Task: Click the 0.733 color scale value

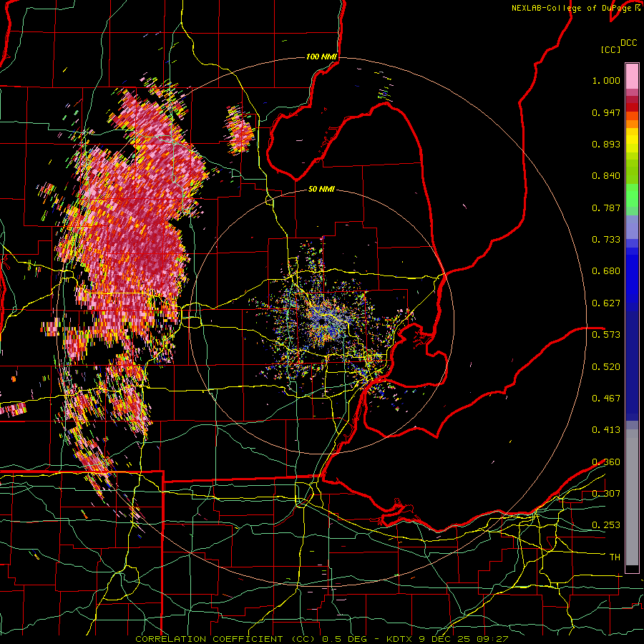Action: [606, 240]
